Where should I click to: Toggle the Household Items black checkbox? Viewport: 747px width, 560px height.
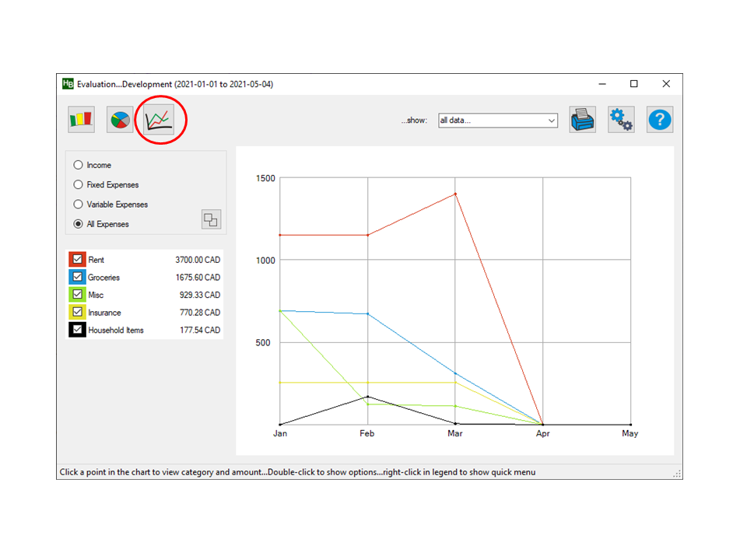77,330
